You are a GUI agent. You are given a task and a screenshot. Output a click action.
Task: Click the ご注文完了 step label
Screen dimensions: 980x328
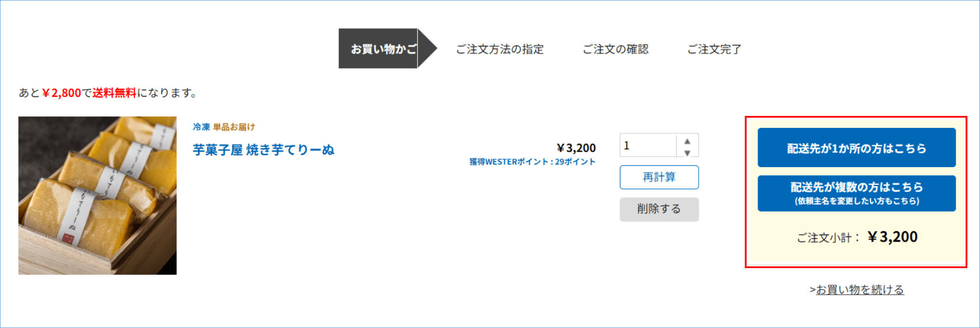tap(714, 49)
